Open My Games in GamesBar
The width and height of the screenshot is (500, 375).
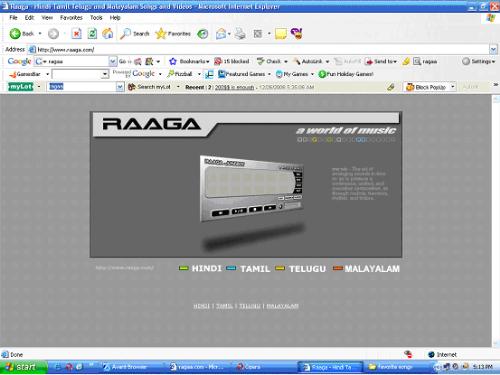click(292, 74)
